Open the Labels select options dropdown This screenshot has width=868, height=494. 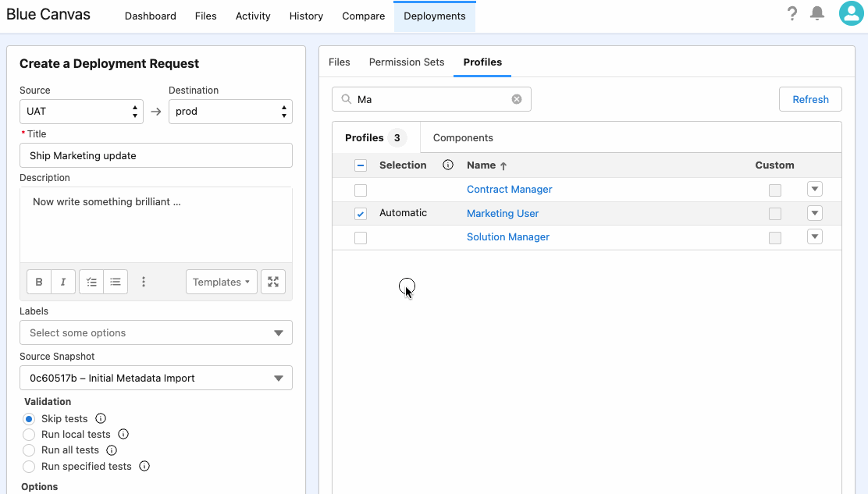[156, 332]
